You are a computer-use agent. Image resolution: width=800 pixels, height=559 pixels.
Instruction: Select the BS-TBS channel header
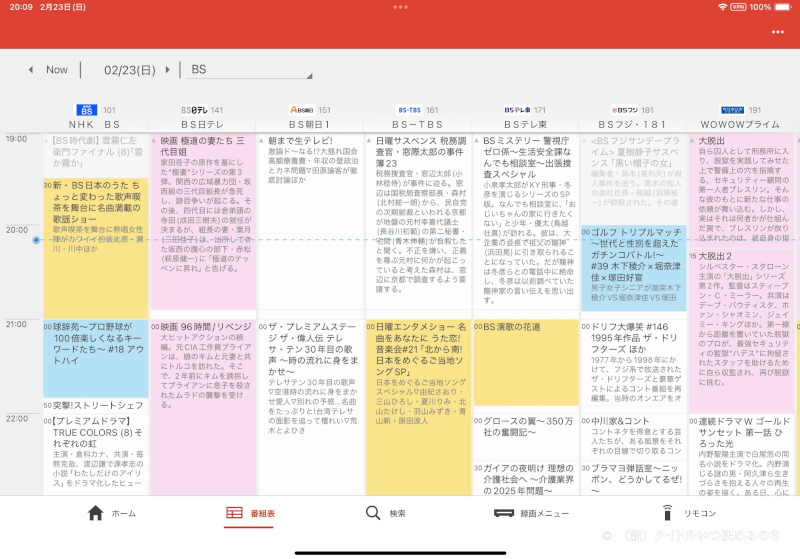(x=418, y=124)
